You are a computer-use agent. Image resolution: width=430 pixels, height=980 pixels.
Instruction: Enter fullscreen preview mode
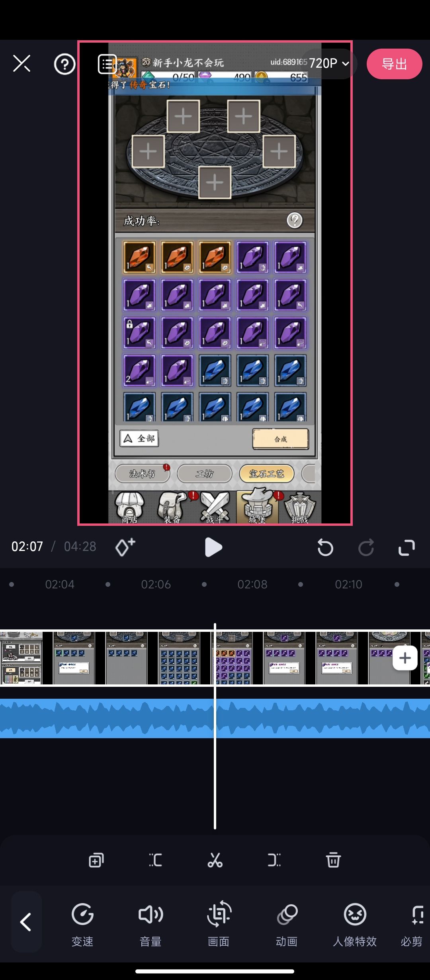pyautogui.click(x=407, y=547)
